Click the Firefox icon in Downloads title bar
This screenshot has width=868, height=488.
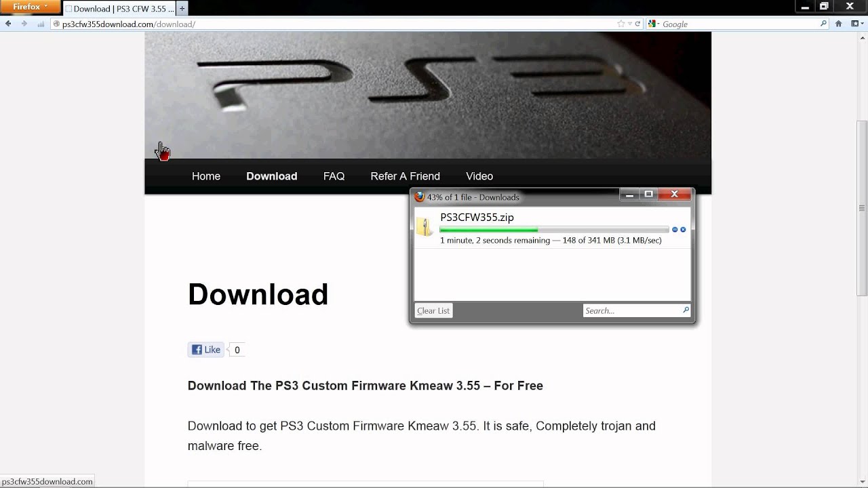[420, 197]
